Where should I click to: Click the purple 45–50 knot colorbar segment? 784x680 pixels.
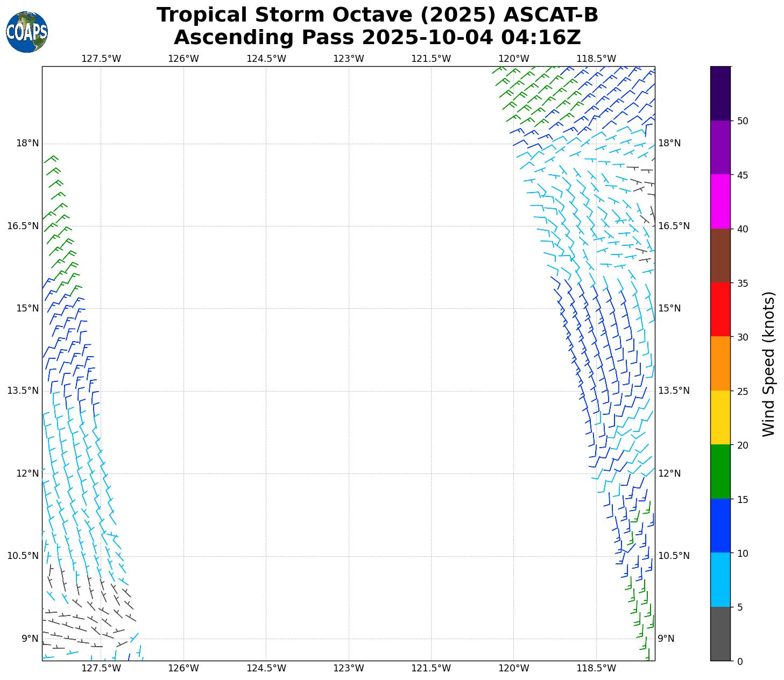(720, 147)
